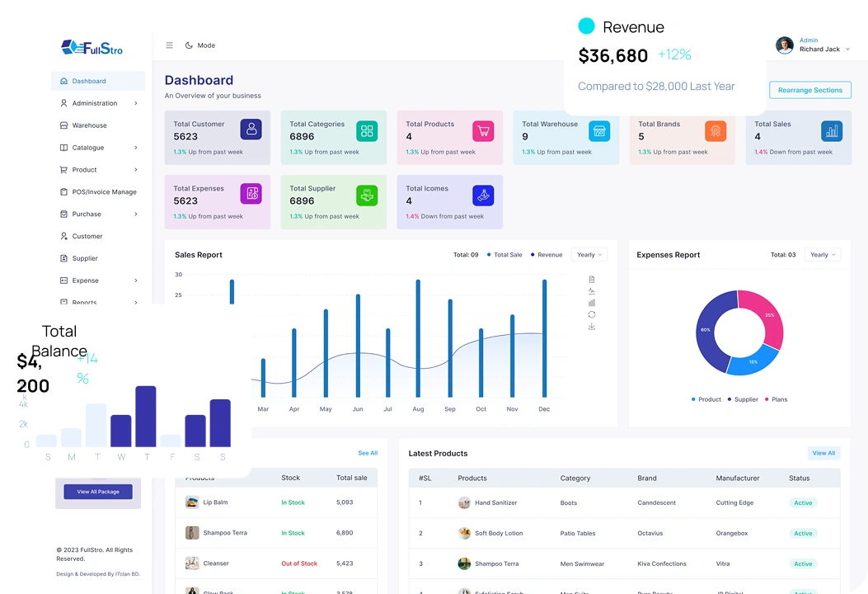Open Warehouse from the sidebar menu
Screen dimensions: 868x594
89,125
